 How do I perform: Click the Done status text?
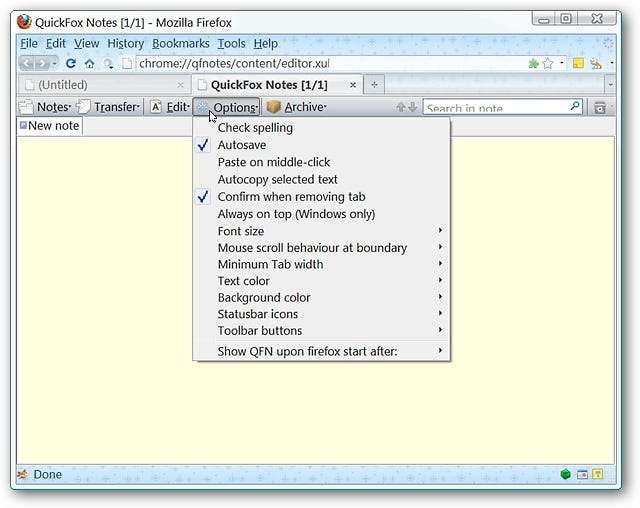point(48,474)
